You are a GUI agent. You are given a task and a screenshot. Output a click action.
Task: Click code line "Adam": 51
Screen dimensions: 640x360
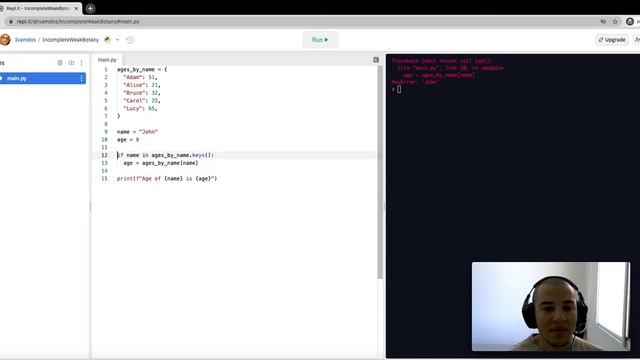coord(140,77)
